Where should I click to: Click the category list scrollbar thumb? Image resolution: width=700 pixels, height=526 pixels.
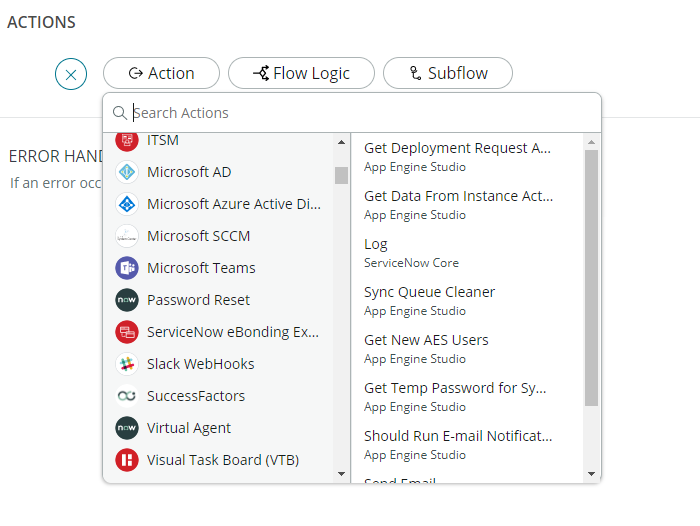(342, 175)
